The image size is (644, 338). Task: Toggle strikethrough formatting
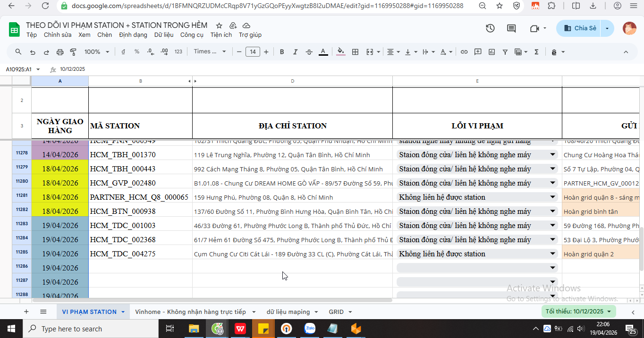coord(309,52)
